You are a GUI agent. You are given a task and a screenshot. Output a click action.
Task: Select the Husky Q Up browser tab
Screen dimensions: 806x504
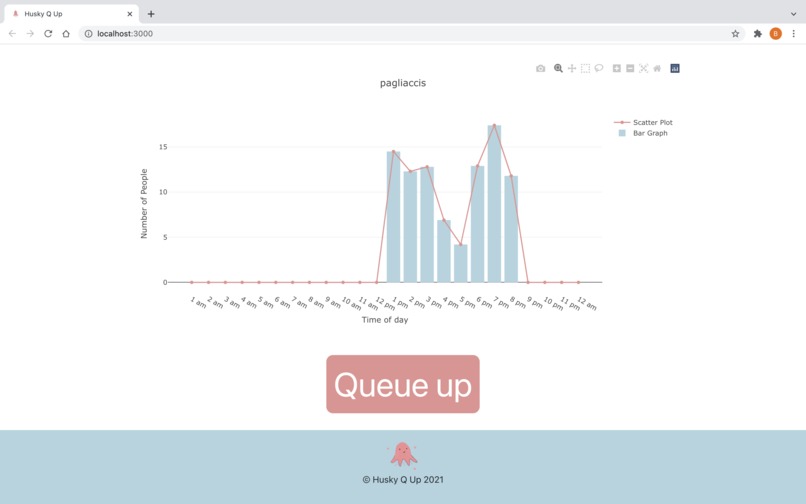[x=71, y=14]
